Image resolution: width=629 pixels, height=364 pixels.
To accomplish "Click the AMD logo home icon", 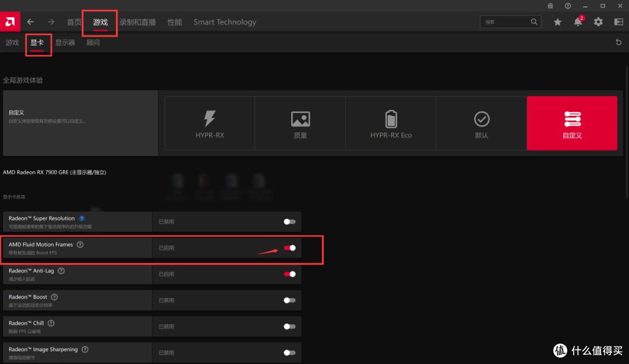I will click(x=10, y=22).
